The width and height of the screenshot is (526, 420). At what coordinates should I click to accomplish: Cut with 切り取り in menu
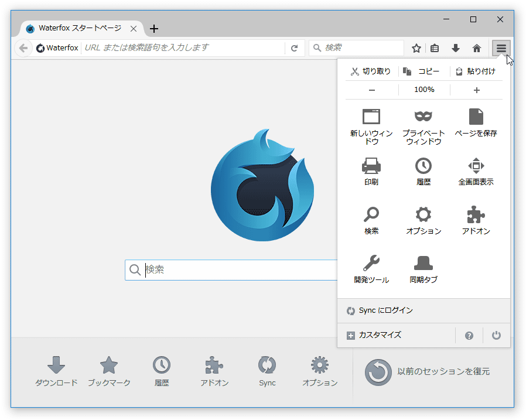tap(371, 71)
